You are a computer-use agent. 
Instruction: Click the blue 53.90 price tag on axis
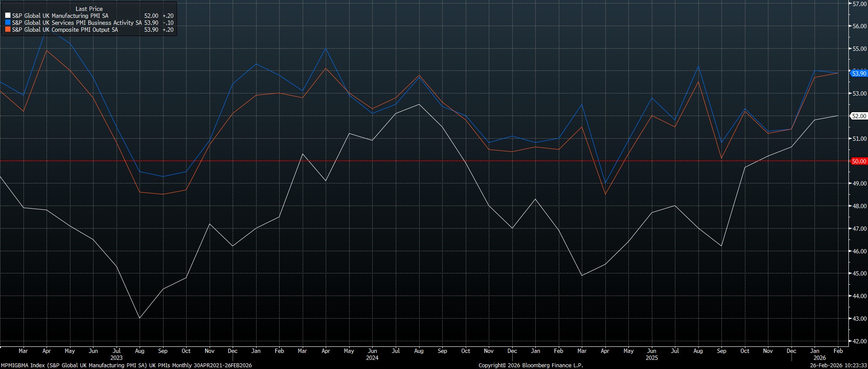tap(858, 73)
